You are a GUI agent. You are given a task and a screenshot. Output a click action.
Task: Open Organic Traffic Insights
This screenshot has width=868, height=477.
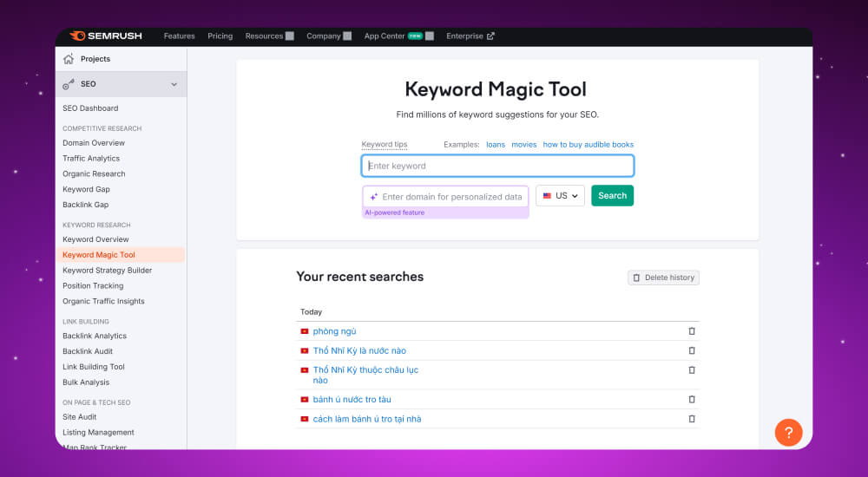click(103, 301)
